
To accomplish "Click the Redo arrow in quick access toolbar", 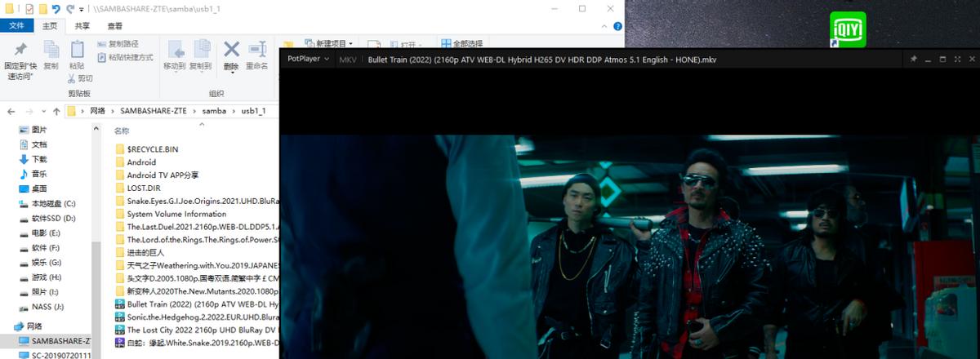I will point(70,9).
